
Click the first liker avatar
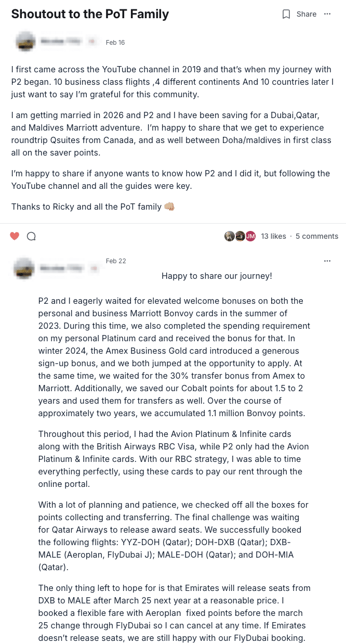point(229,236)
